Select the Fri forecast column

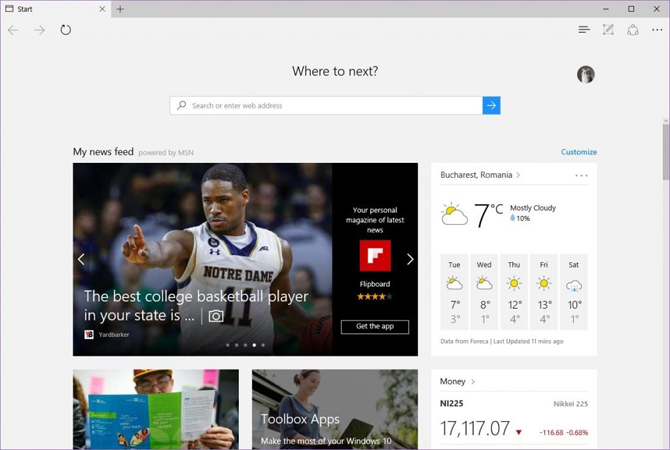pyautogui.click(x=544, y=292)
